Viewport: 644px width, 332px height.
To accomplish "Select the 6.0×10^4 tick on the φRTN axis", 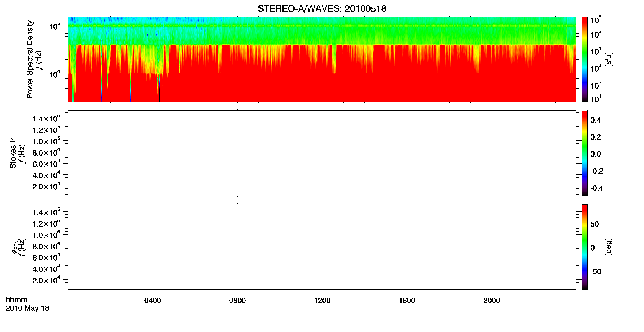I will [46, 257].
